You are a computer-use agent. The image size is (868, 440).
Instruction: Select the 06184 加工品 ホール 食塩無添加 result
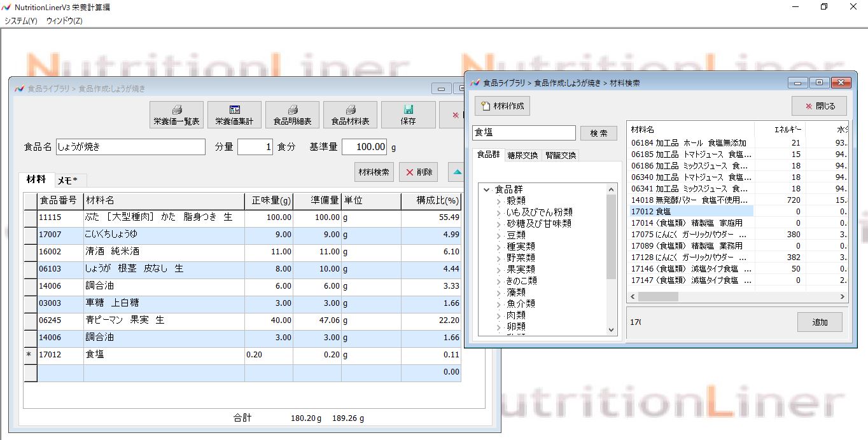coord(692,143)
